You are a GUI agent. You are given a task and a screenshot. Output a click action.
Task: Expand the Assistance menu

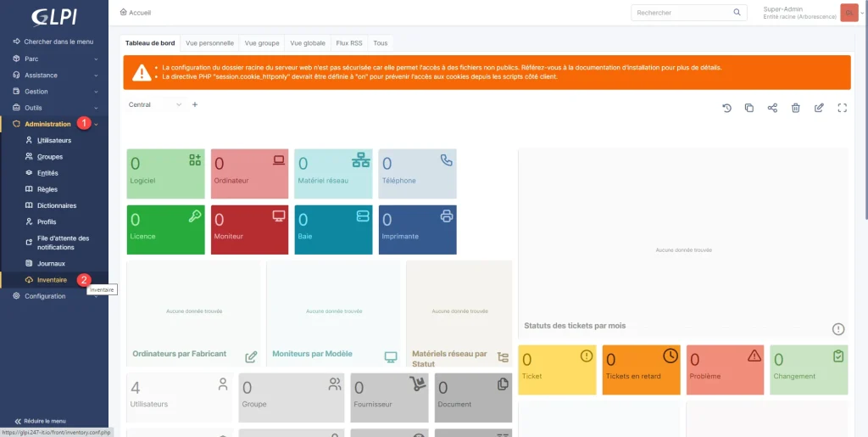[x=54, y=75]
